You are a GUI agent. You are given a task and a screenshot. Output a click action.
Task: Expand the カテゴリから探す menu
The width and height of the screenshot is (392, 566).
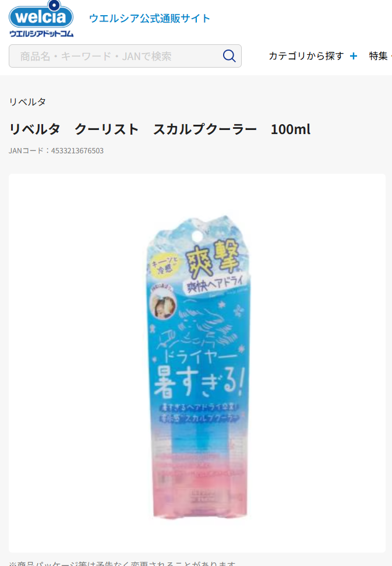[306, 56]
